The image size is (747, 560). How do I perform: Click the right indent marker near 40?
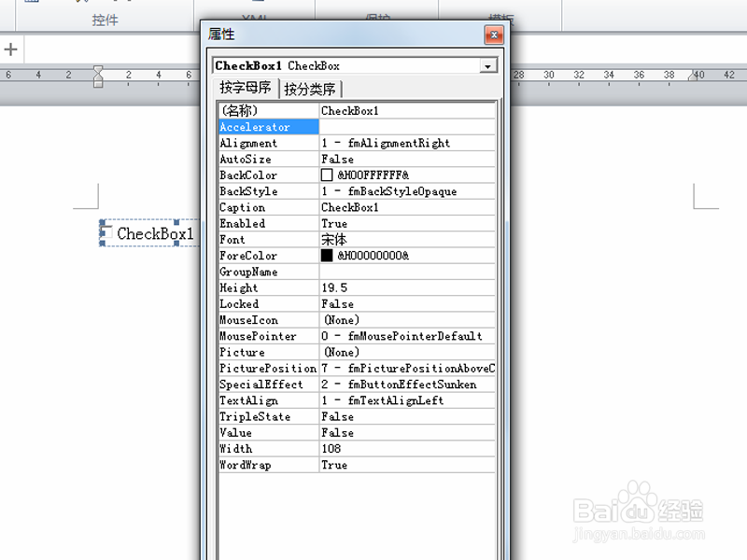694,76
